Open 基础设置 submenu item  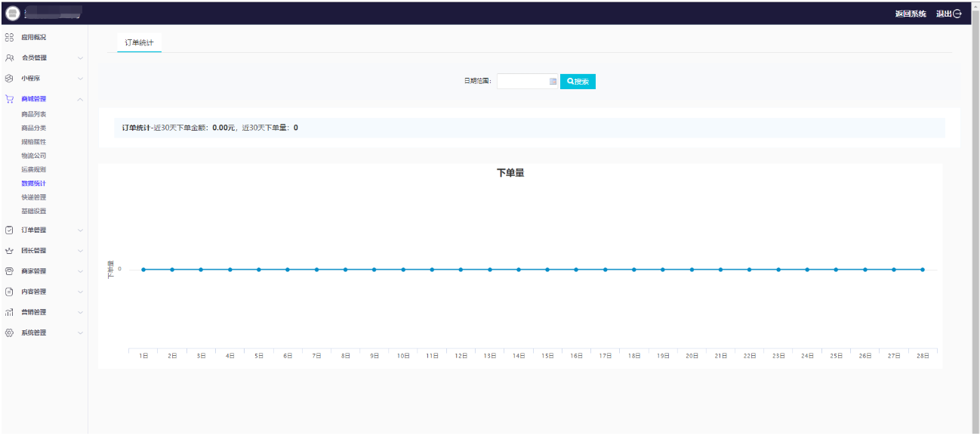(x=33, y=211)
